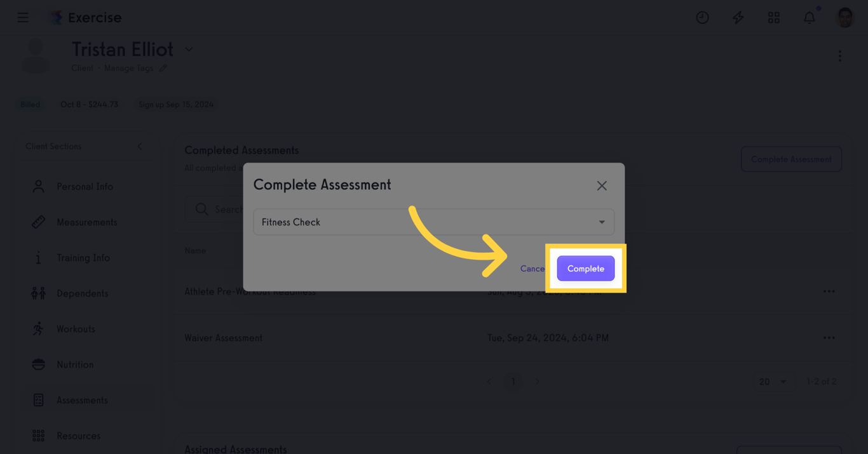This screenshot has height=454, width=868.
Task: Open the rows-per-page 20 dropdown
Action: (773, 382)
